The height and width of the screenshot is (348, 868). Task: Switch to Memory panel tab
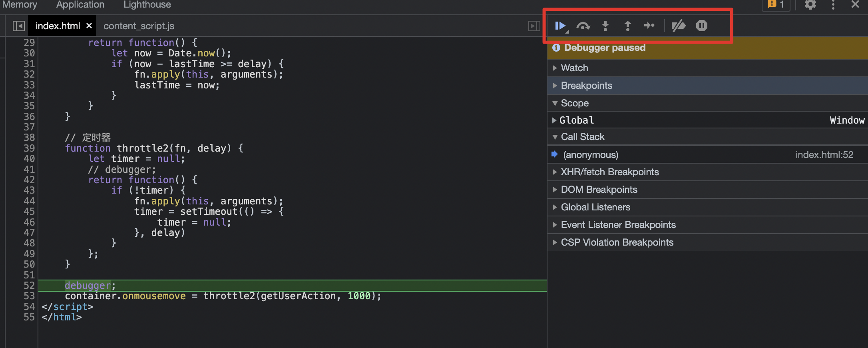(20, 5)
